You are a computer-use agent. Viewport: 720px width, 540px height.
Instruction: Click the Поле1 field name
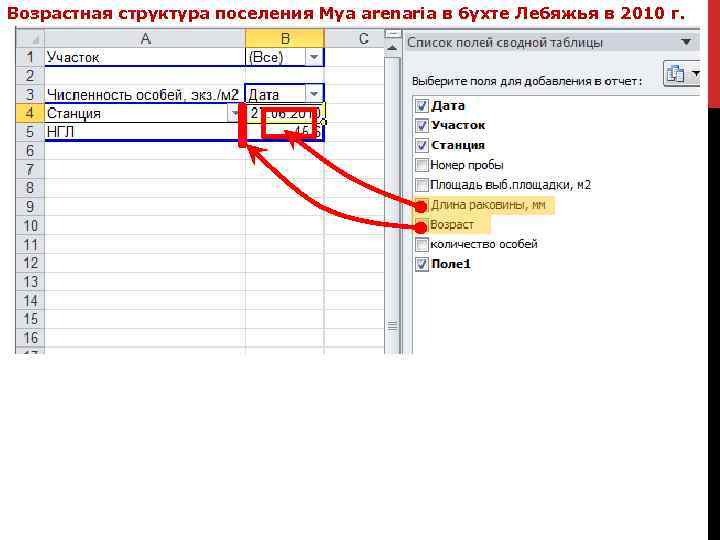pyautogui.click(x=451, y=264)
